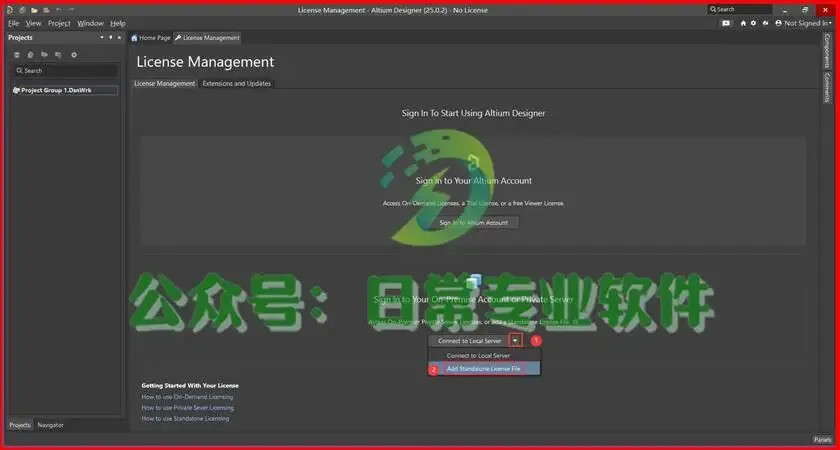Click the Redo arrow in the title bar
The image size is (840, 450).
pyautogui.click(x=71, y=10)
